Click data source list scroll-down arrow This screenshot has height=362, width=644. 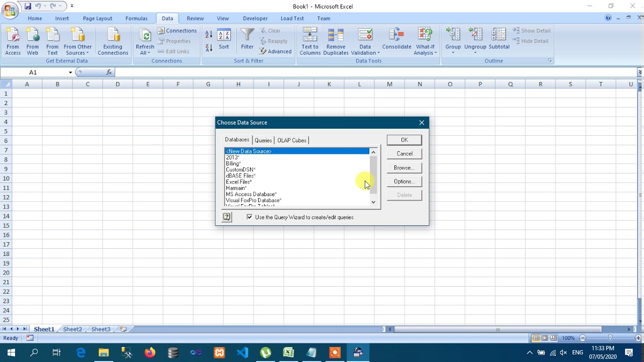point(373,202)
